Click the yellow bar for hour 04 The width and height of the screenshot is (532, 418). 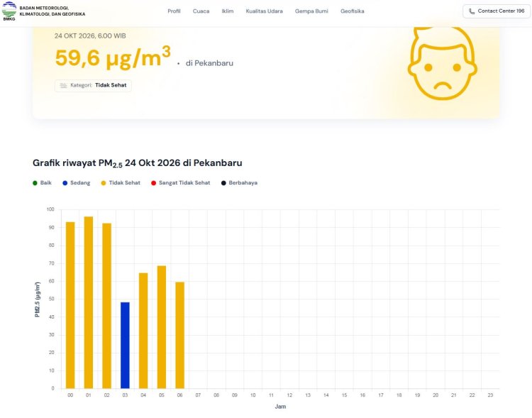point(143,331)
